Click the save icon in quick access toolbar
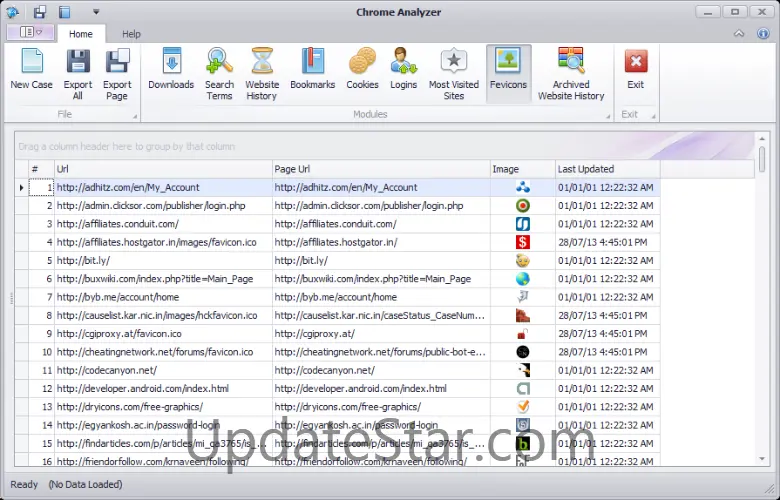This screenshot has height=500, width=780. click(39, 12)
